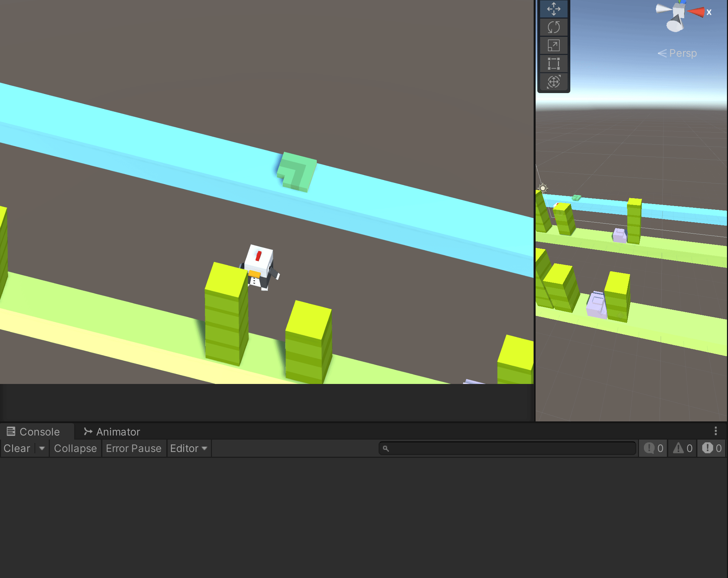
Task: Select the Rect transform tool
Action: (x=553, y=64)
